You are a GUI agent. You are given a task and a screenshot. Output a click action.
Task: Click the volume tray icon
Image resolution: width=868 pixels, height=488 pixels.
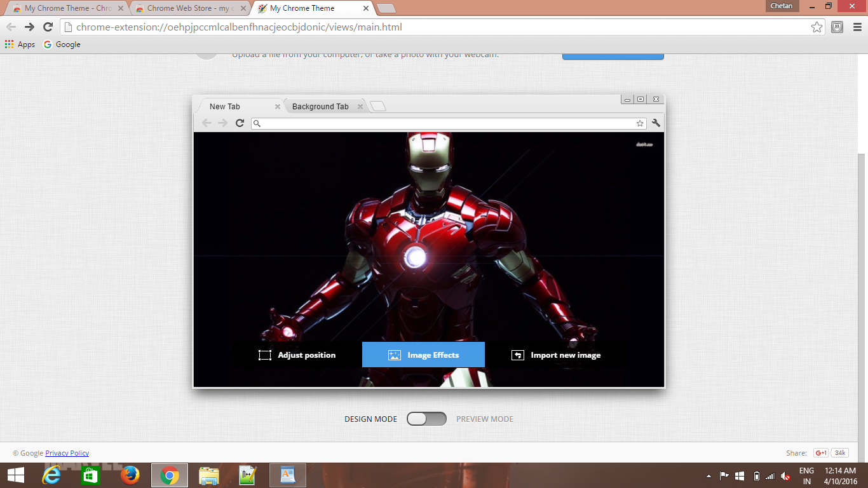click(786, 476)
